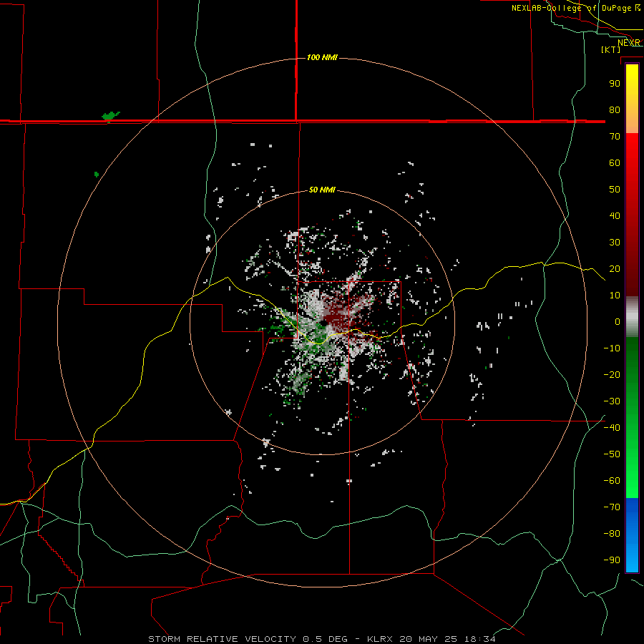Viewport: 644px width, 644px height.
Task: Click the 50 value on the velocity scale
Action: tap(615, 190)
